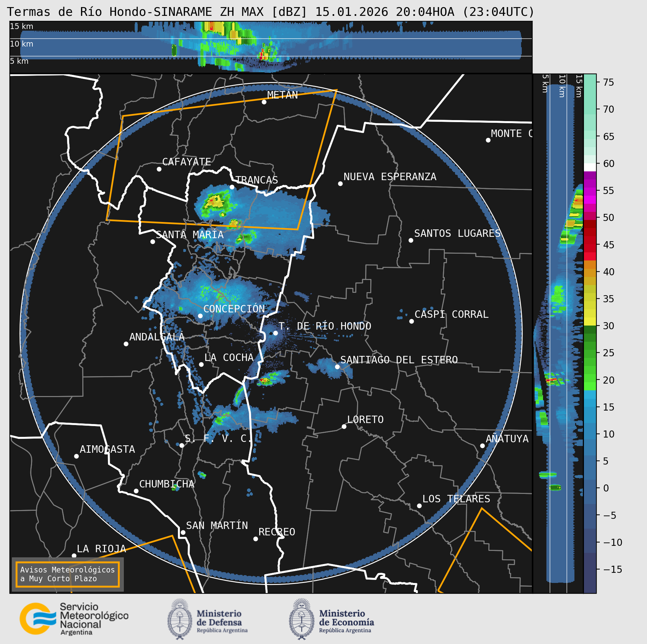Click the SANTOS LUGARES label text

point(458,233)
